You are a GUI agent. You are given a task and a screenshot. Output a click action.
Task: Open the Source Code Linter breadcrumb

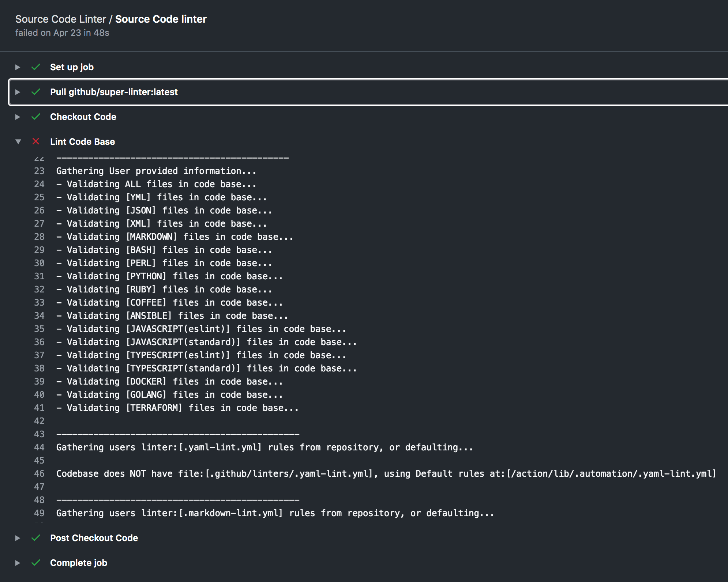click(61, 19)
